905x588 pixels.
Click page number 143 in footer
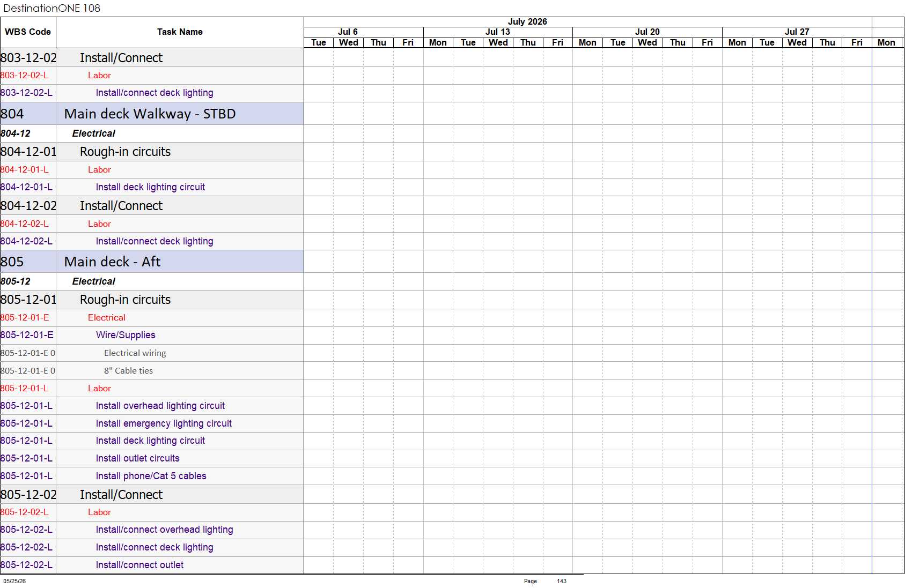coord(562,581)
